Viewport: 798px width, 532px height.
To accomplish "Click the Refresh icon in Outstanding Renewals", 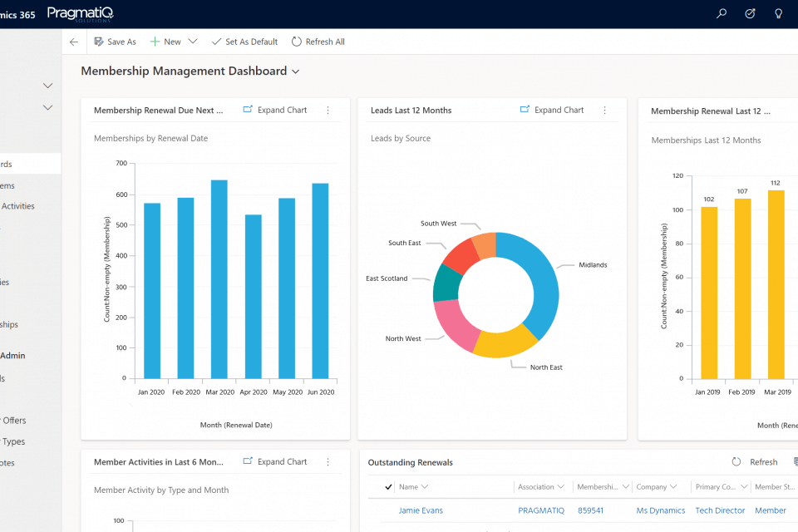I will 736,462.
